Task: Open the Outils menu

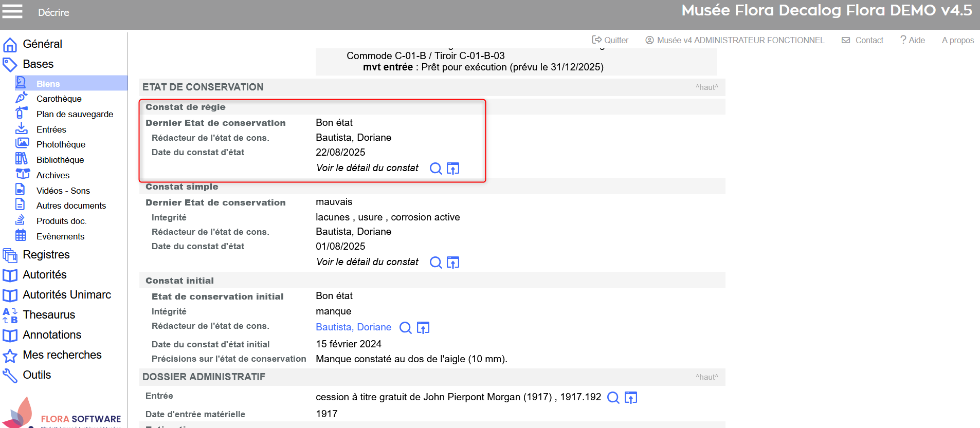Action: pyautogui.click(x=37, y=375)
